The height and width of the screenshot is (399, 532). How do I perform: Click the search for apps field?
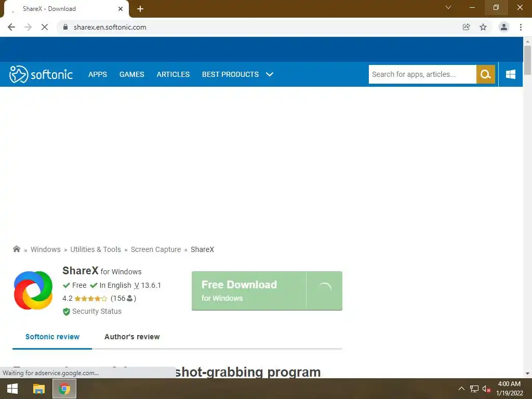pyautogui.click(x=422, y=74)
